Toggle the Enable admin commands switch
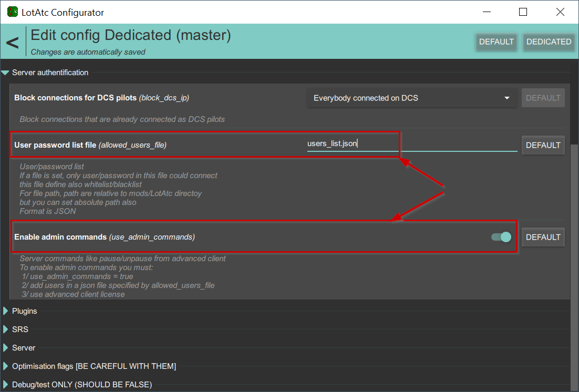The image size is (579, 392). click(x=501, y=237)
